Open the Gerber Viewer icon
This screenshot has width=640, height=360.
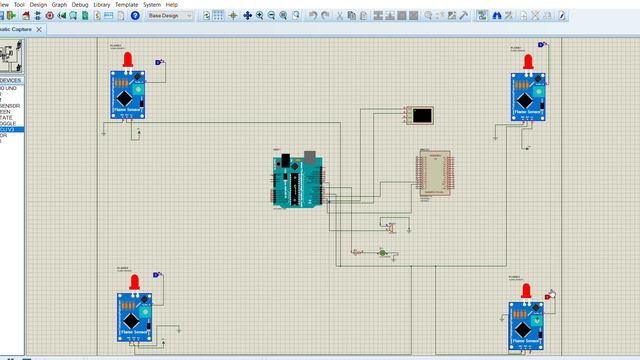(73, 16)
